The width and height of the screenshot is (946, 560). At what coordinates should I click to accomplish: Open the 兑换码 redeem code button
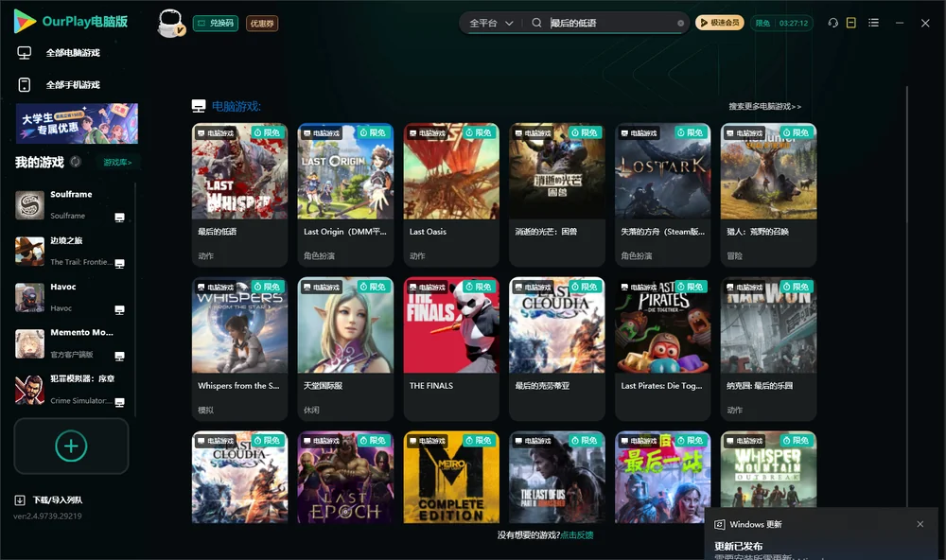216,24
